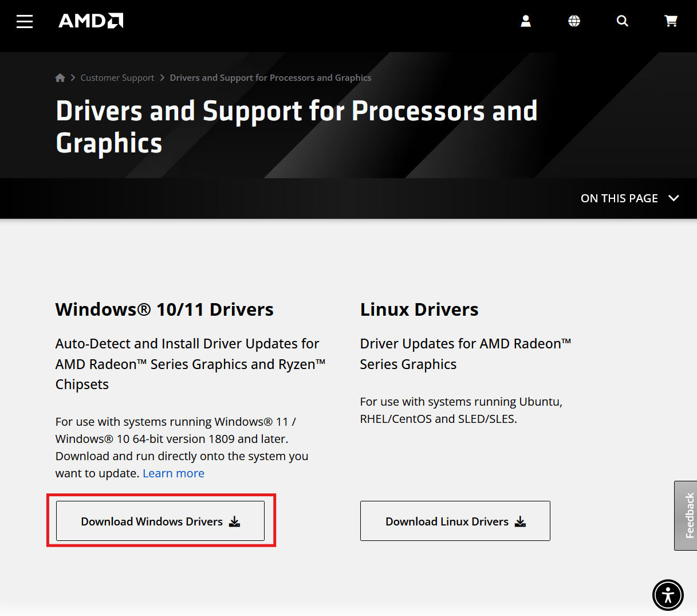Open the accessibility widget icon
Image resolution: width=697 pixels, height=616 pixels.
click(668, 595)
